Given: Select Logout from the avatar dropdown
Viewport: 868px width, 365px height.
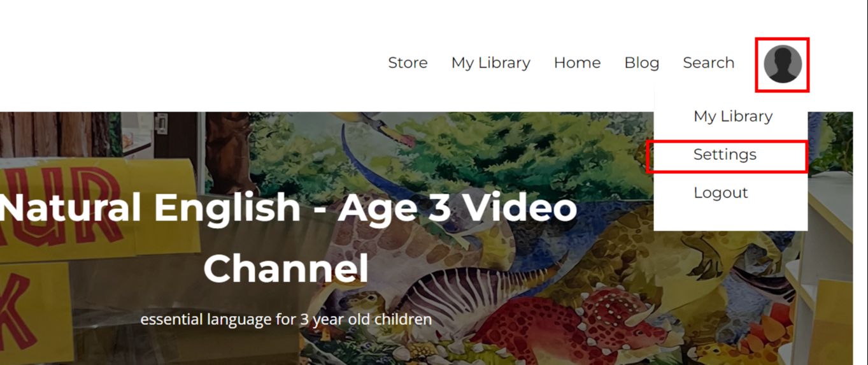Looking at the screenshot, I should pyautogui.click(x=720, y=192).
